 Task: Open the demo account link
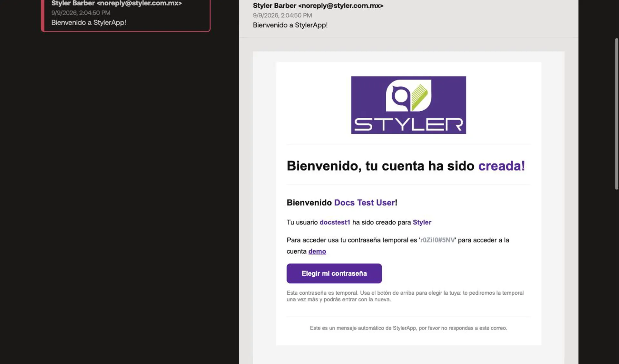coord(317,251)
